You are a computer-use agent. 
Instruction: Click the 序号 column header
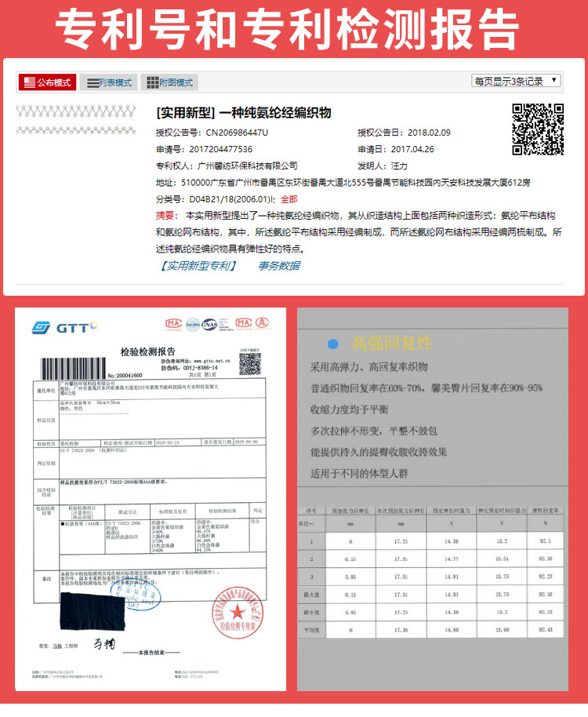click(x=311, y=511)
